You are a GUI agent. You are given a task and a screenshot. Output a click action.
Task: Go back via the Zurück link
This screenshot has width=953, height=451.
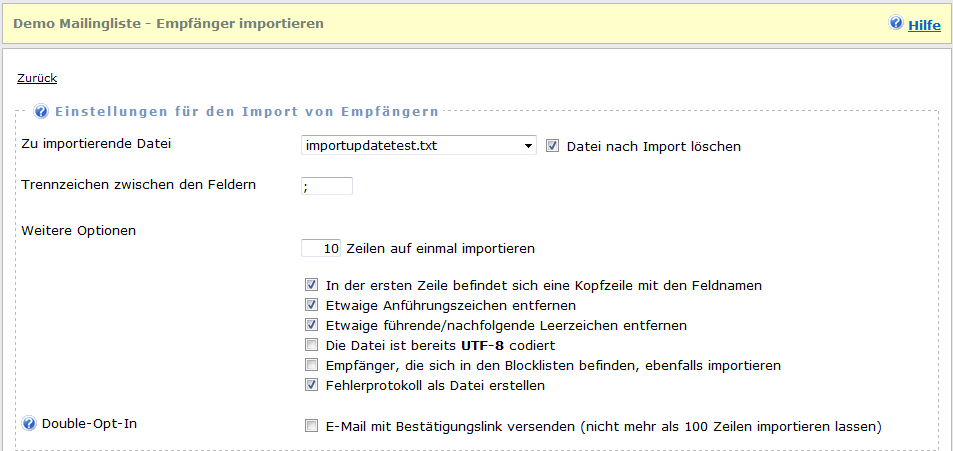point(37,78)
